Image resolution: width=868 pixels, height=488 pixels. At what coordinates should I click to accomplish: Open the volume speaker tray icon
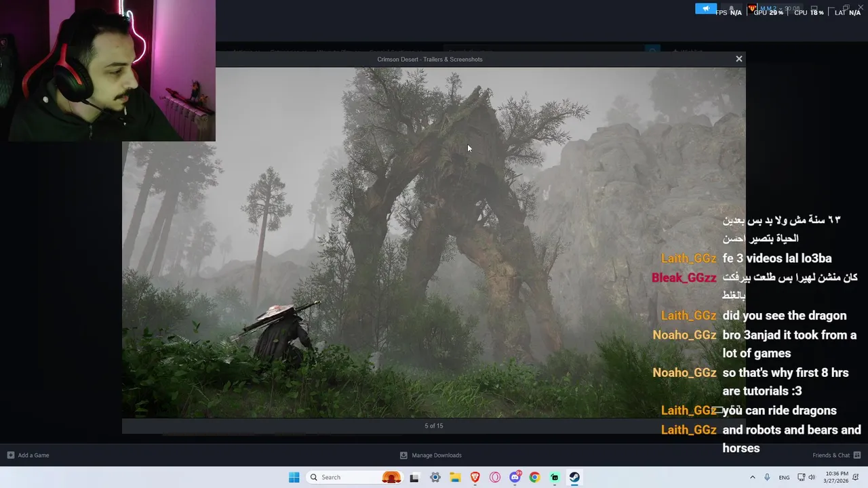point(812,477)
